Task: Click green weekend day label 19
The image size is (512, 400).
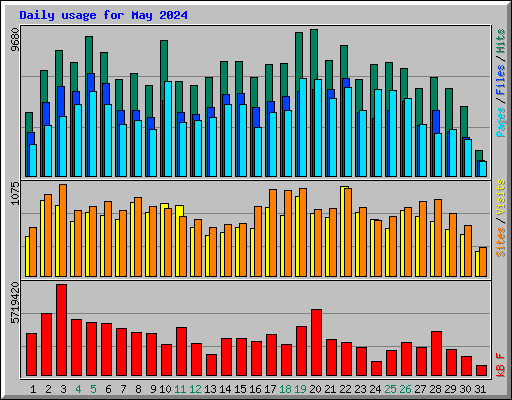Action: pyautogui.click(x=300, y=389)
